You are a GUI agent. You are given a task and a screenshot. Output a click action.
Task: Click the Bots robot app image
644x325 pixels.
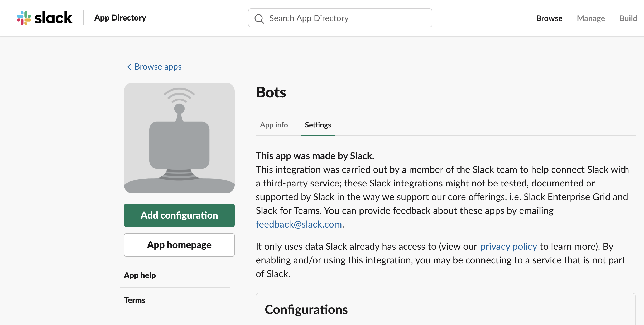pyautogui.click(x=179, y=138)
